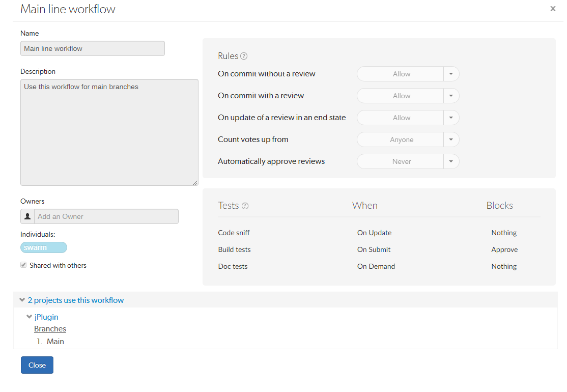Toggle the Shared with others checkbox
567x392 pixels.
[x=23, y=265]
